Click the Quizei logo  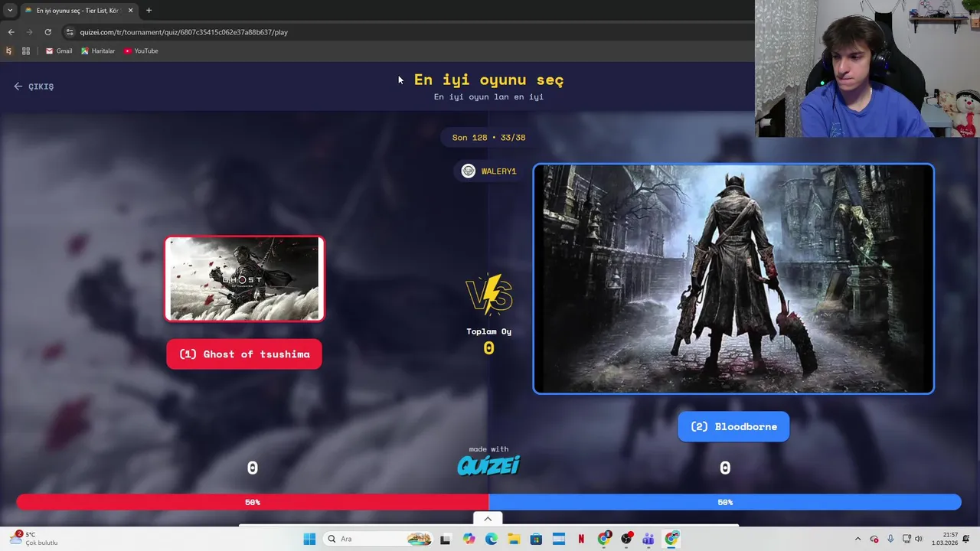pos(488,465)
